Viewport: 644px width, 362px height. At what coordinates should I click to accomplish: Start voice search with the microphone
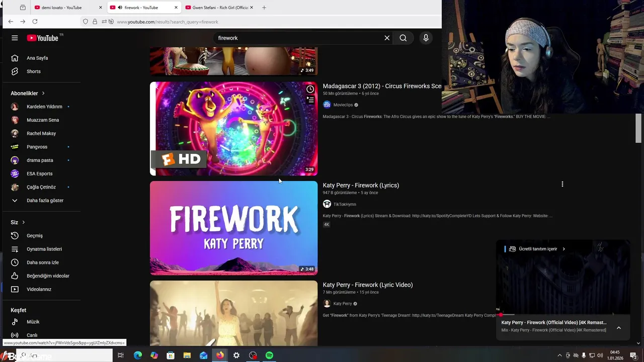[426, 38]
